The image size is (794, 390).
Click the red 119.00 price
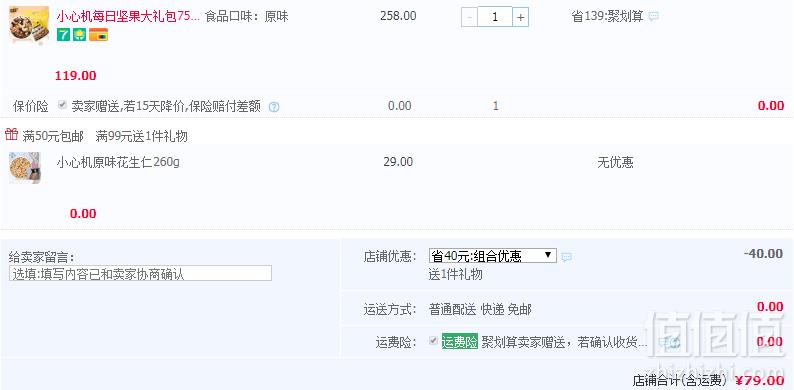(75, 76)
